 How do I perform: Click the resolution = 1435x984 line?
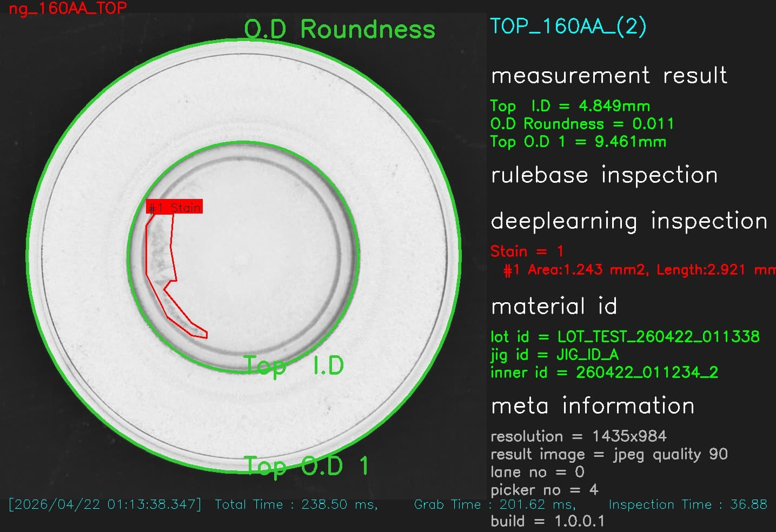[578, 436]
